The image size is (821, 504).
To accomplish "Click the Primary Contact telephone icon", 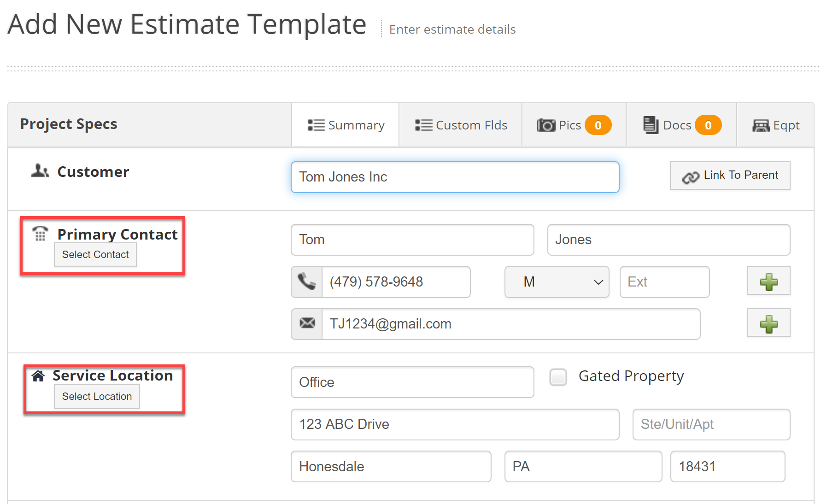I will (x=40, y=234).
